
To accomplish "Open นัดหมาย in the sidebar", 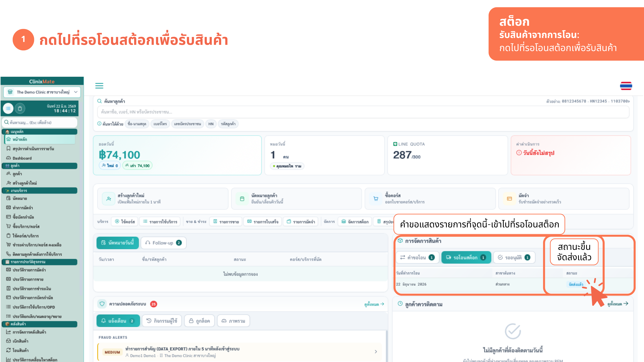I will [17, 198].
